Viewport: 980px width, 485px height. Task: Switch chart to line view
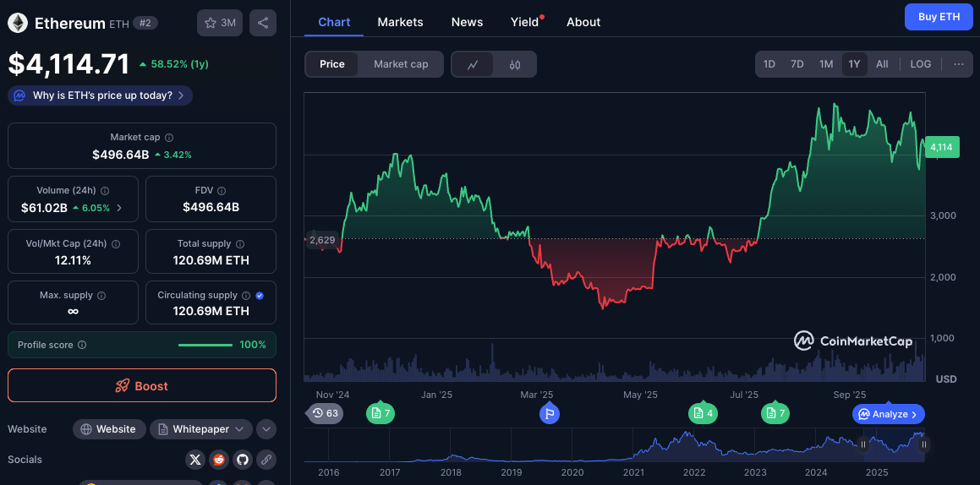pos(474,64)
